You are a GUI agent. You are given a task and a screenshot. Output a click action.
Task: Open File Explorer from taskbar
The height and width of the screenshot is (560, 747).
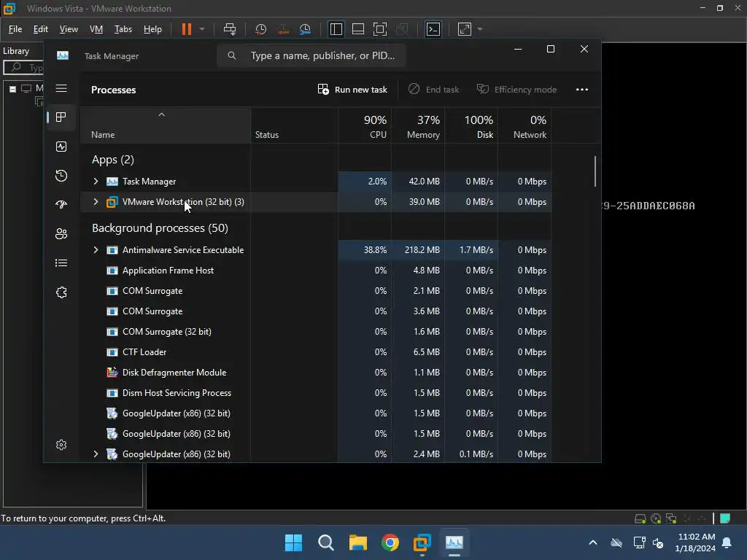click(357, 542)
